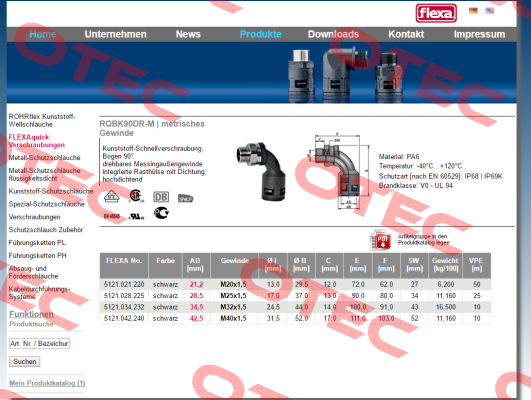Open the Impressum menu item

coord(479,34)
